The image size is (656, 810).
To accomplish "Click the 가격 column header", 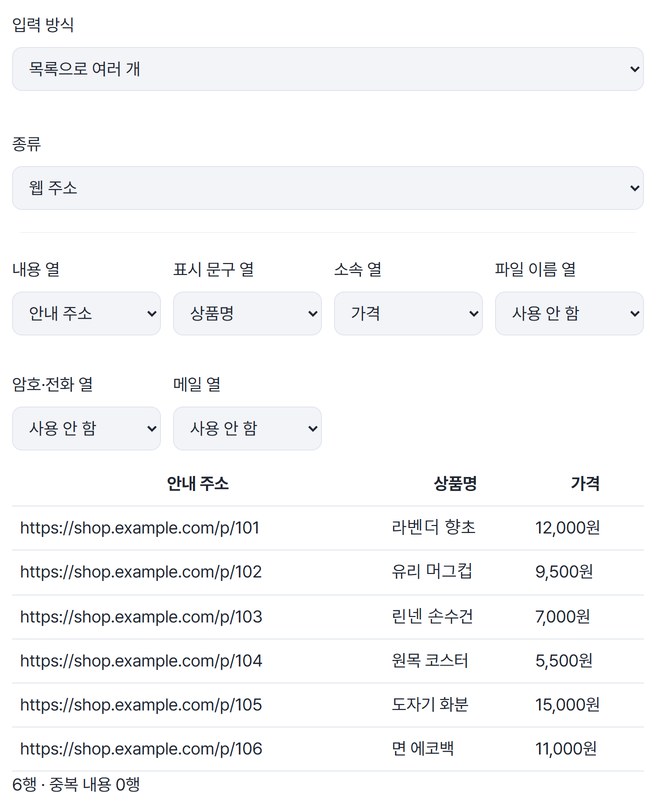I will coord(585,484).
